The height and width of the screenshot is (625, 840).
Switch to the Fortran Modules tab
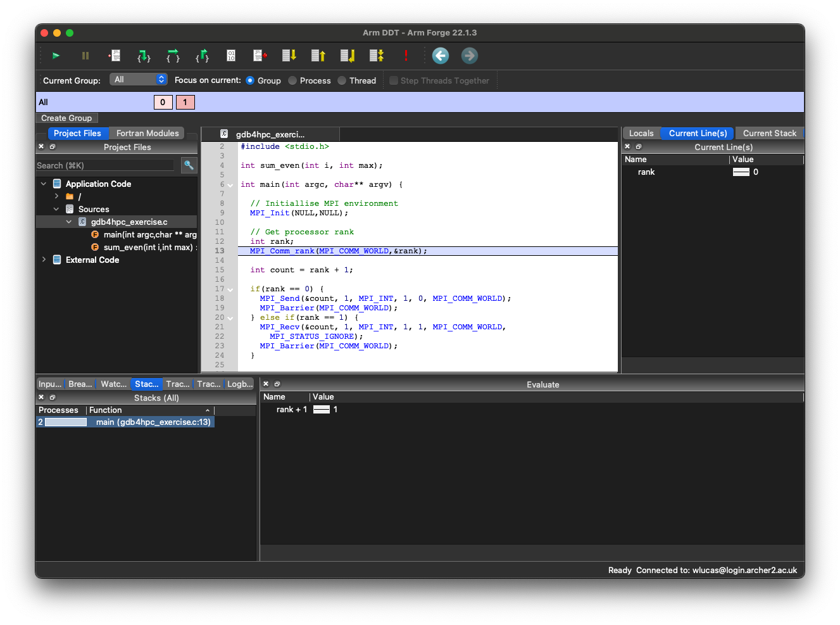[x=147, y=133]
